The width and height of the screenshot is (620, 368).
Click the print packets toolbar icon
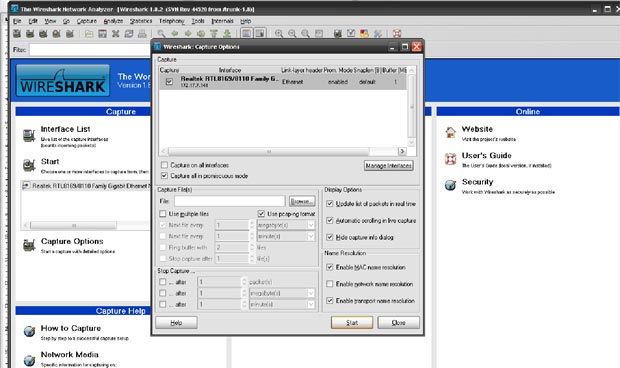142,34
